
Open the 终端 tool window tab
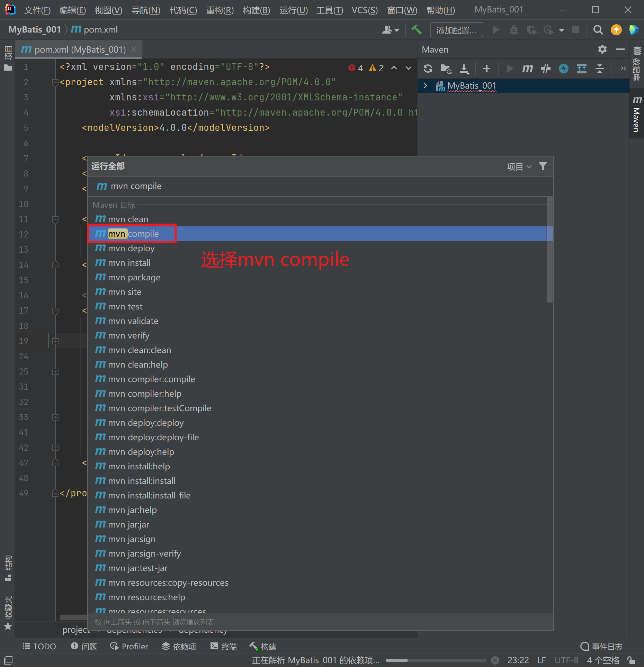point(224,647)
